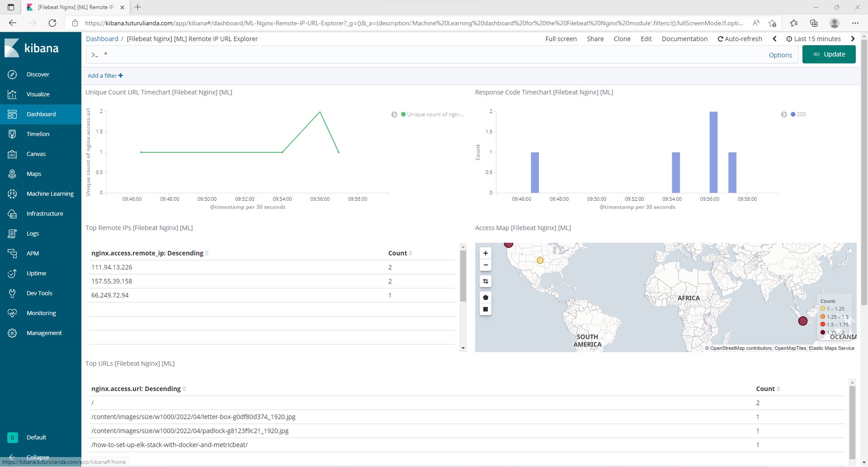Select the draw polygon map tool
The height and width of the screenshot is (467, 868).
click(486, 297)
